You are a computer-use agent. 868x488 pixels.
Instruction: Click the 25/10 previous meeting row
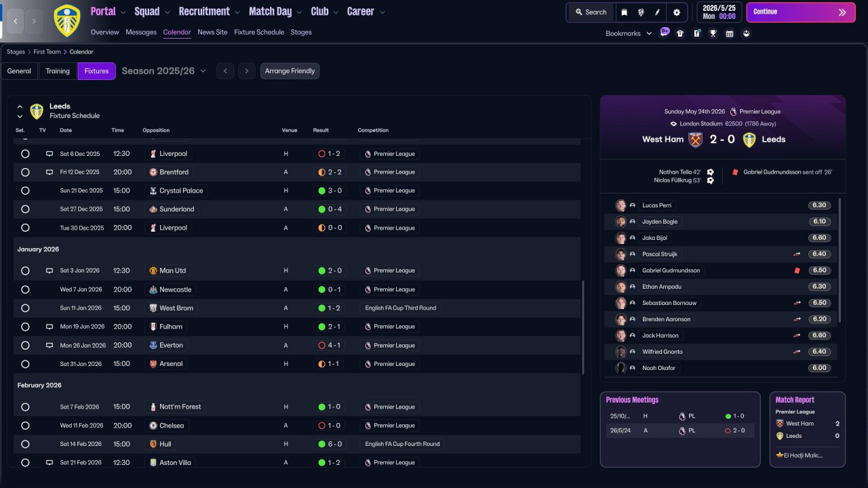680,416
